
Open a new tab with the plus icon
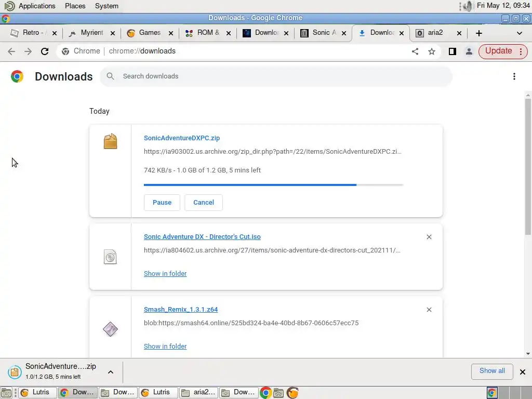[478, 33]
